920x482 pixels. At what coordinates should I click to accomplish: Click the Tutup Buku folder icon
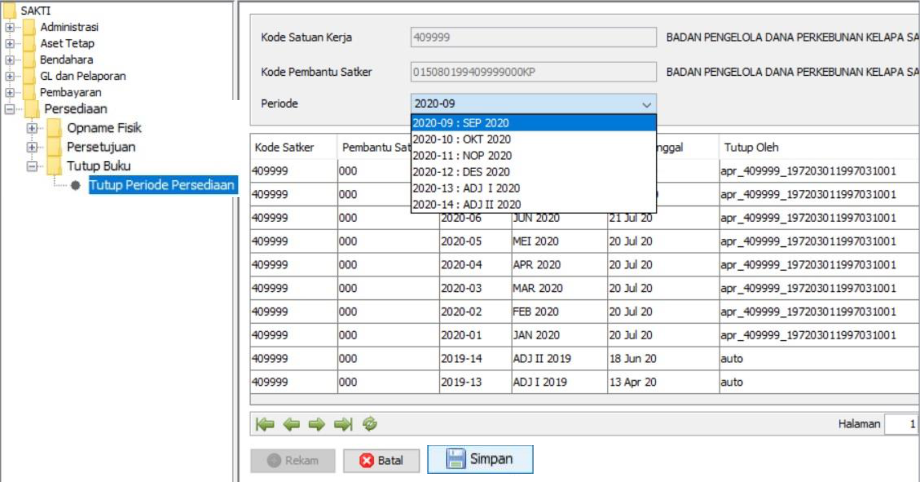coord(53,166)
